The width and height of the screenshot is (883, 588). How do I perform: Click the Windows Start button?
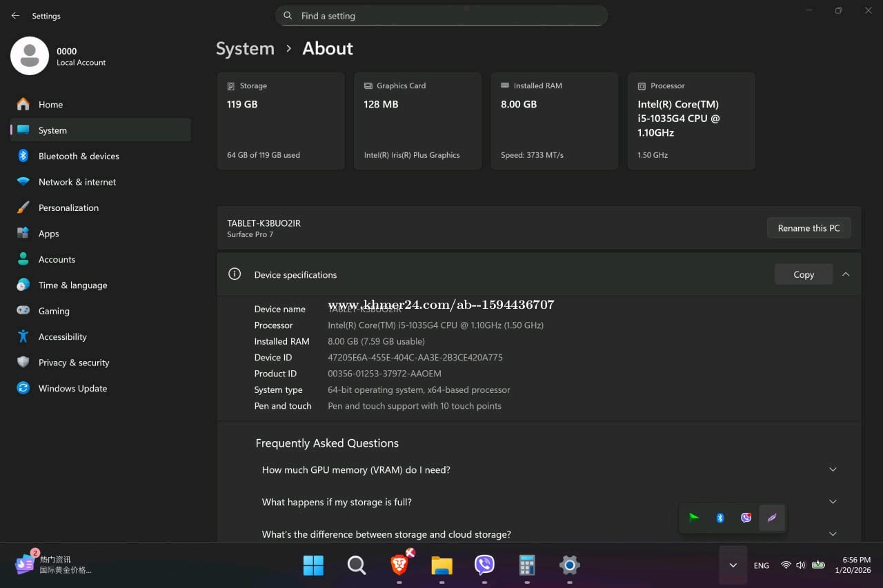[x=313, y=565]
